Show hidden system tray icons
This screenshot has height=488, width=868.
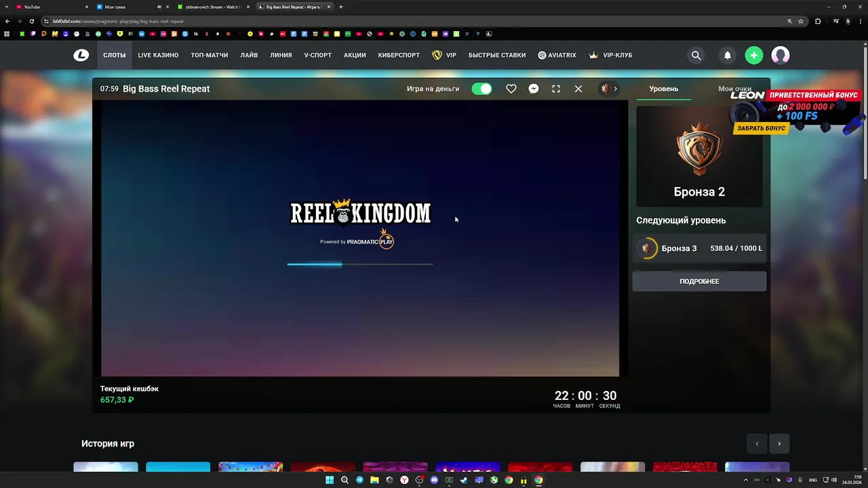(747, 480)
